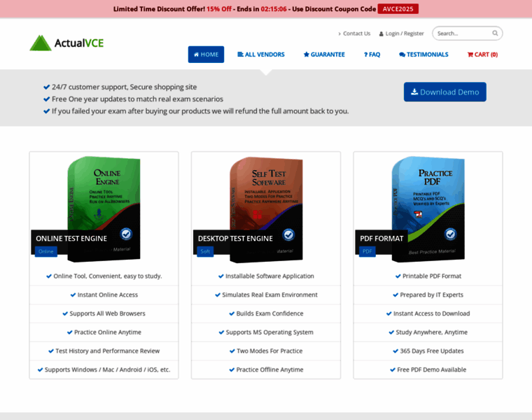
Task: Click 'Free One year updates' line
Action: [137, 99]
